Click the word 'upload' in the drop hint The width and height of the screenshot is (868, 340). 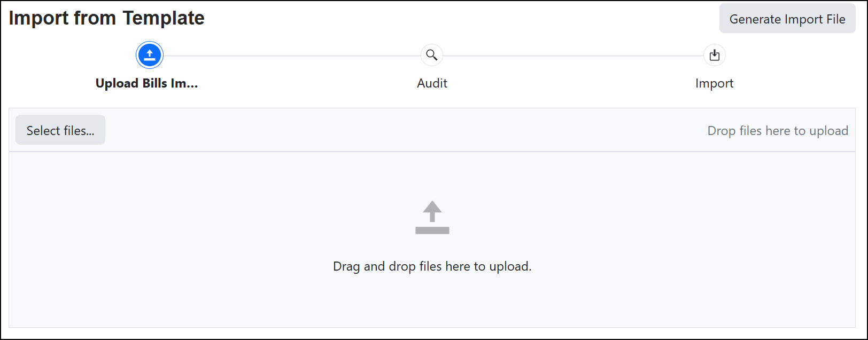point(829,131)
